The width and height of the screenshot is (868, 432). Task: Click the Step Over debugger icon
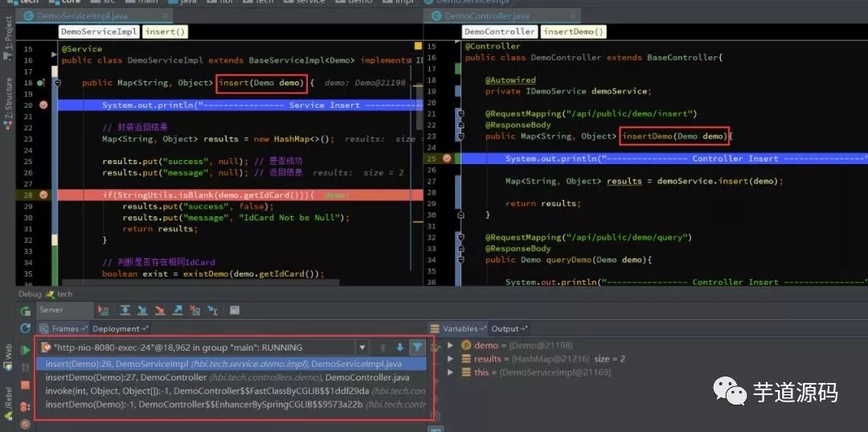point(125,311)
